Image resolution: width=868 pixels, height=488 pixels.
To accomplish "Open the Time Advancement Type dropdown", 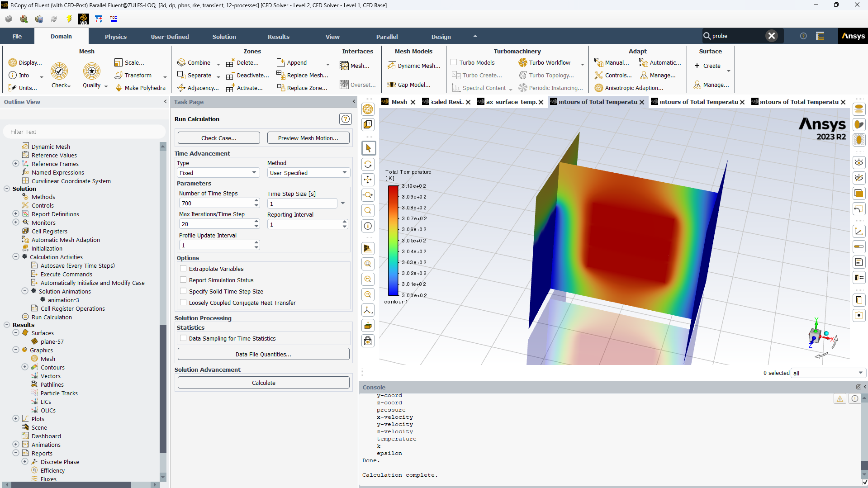I will [x=218, y=173].
